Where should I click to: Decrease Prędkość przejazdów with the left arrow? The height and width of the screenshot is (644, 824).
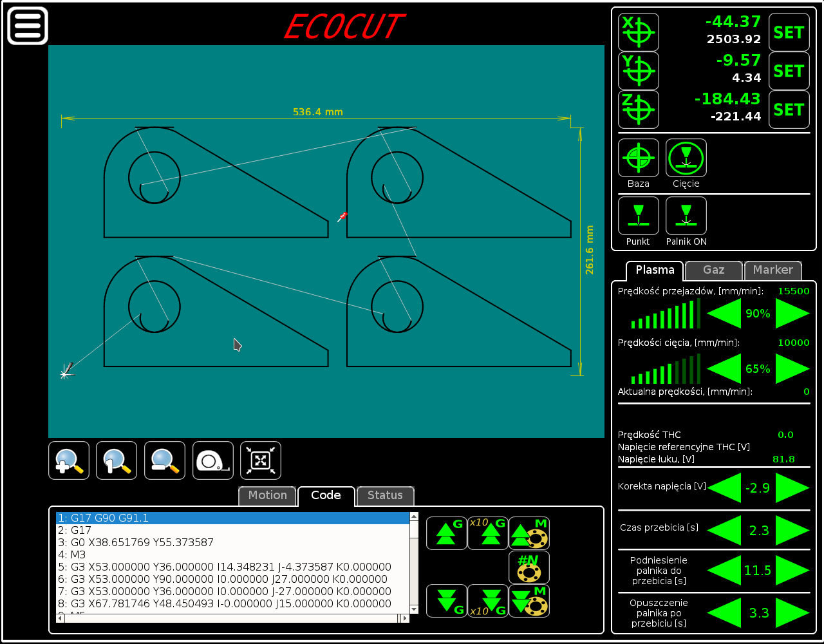[724, 314]
